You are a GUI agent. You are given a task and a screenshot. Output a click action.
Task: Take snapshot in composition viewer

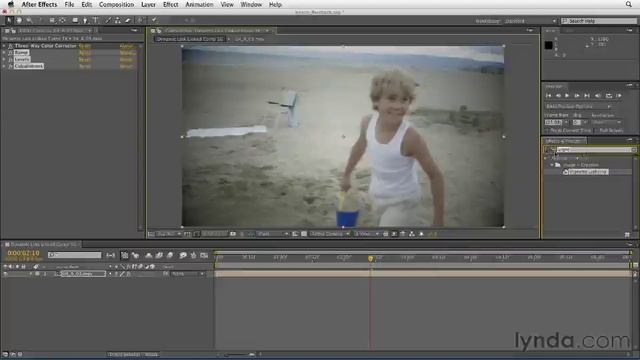233,234
